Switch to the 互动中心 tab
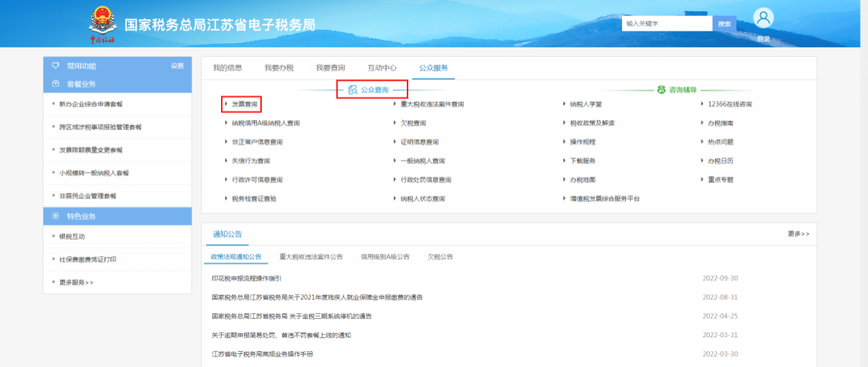The height and width of the screenshot is (367, 868). [382, 68]
